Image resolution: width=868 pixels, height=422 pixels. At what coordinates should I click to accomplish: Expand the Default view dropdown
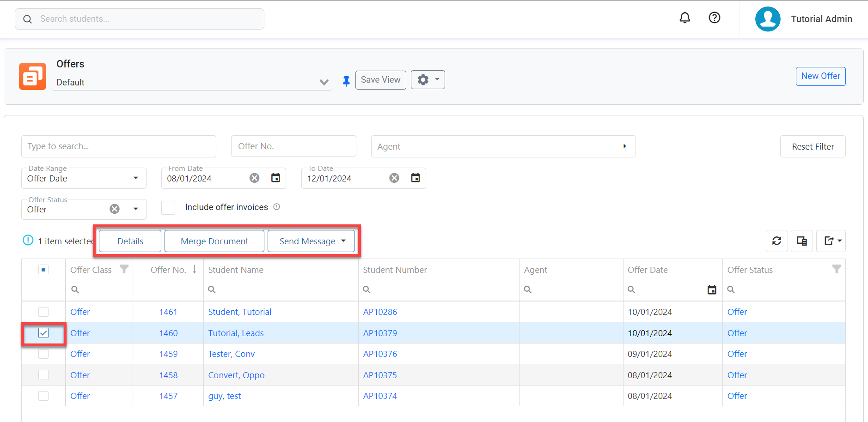[324, 82]
